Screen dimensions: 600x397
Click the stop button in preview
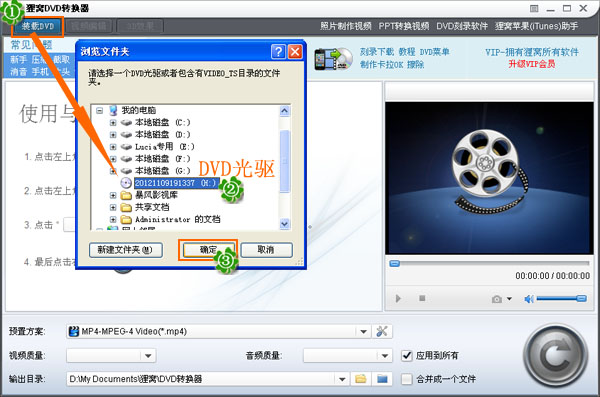(x=422, y=298)
